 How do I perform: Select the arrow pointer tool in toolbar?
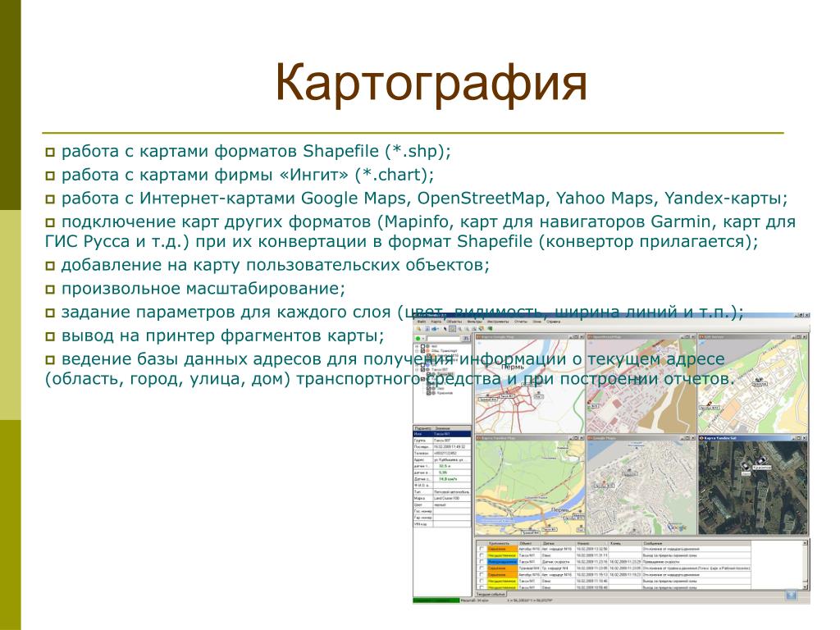445,329
